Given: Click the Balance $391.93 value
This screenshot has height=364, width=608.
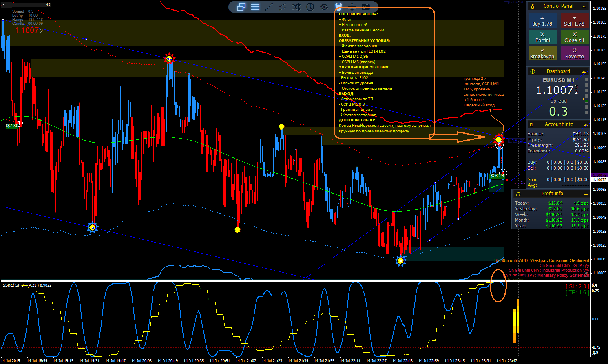Looking at the screenshot, I should point(580,134).
